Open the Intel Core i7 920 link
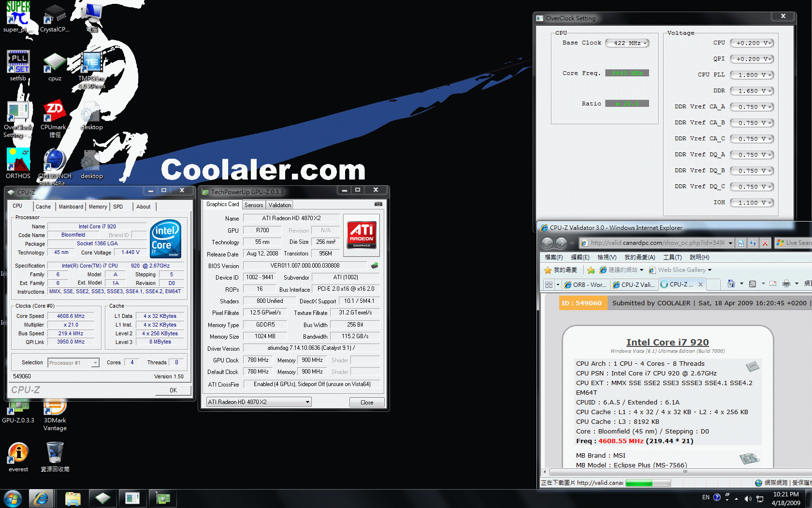812x508 pixels. click(x=667, y=342)
